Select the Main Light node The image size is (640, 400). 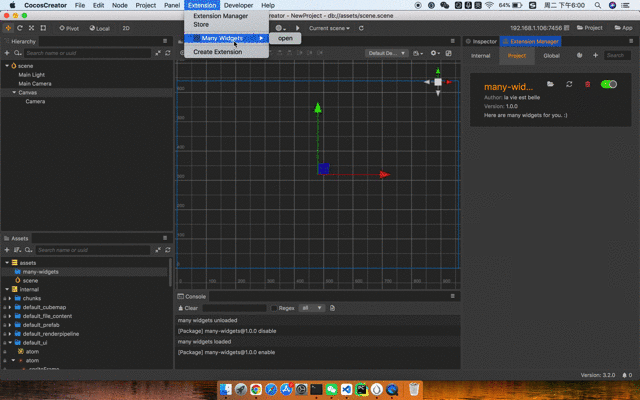tap(31, 75)
